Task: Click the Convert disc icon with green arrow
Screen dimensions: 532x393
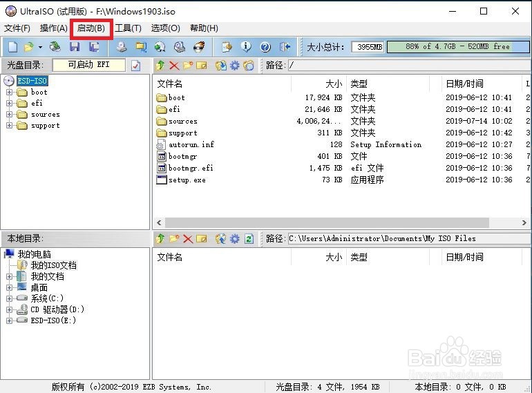Action: (x=160, y=47)
